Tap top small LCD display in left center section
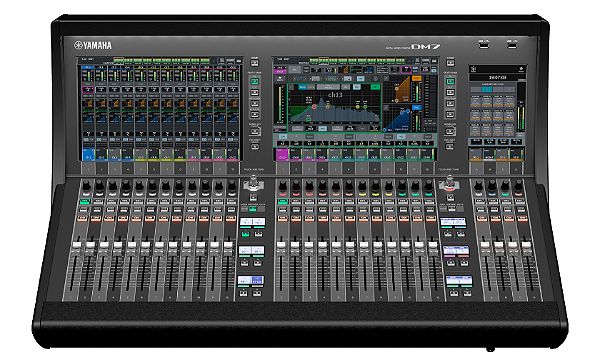 [x=253, y=222]
